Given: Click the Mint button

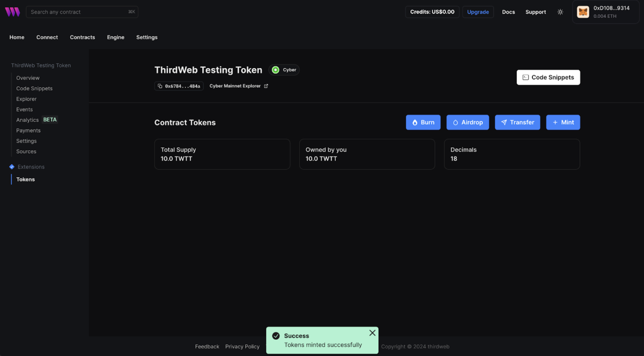Looking at the screenshot, I should tap(563, 122).
